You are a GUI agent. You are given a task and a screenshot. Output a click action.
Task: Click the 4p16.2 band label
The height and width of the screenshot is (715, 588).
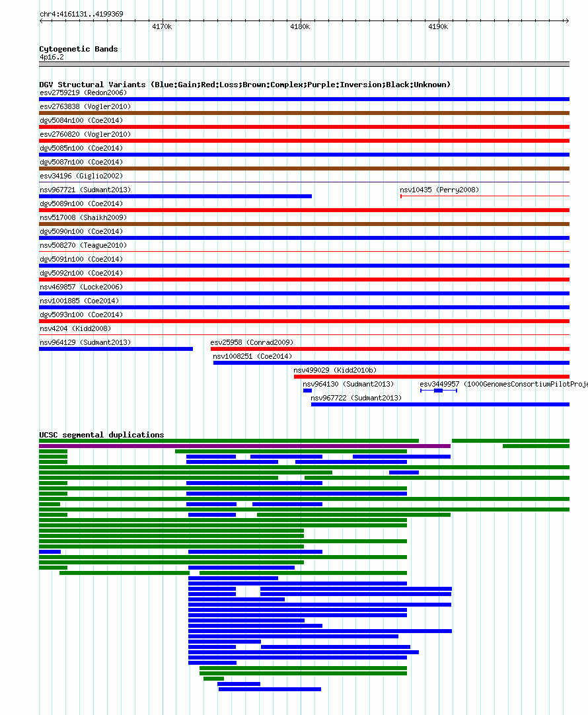[52, 57]
